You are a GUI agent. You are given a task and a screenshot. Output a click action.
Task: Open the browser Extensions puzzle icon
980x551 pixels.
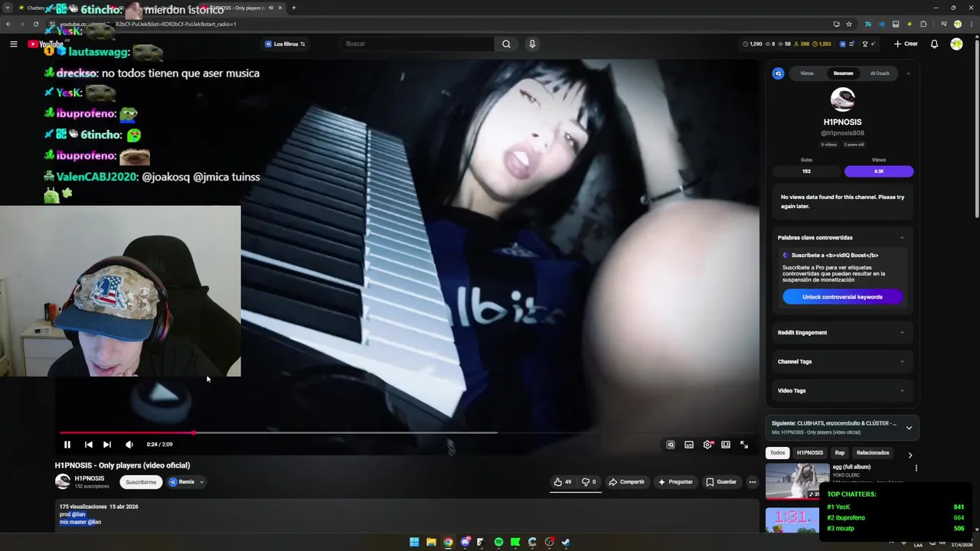[x=923, y=24]
